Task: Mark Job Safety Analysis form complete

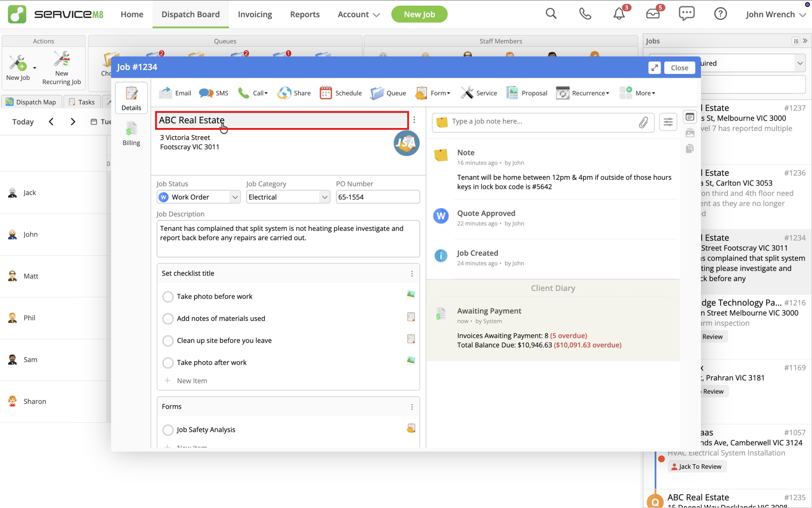Action: (168, 429)
